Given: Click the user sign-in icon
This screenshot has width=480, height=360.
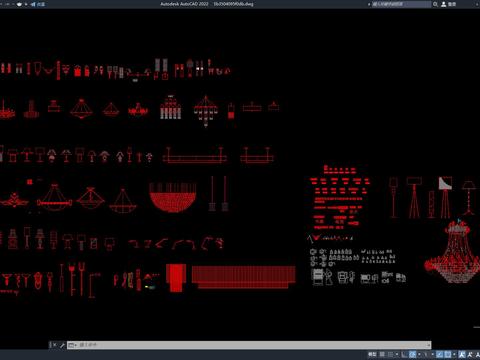Looking at the screenshot, I should tap(444, 4).
